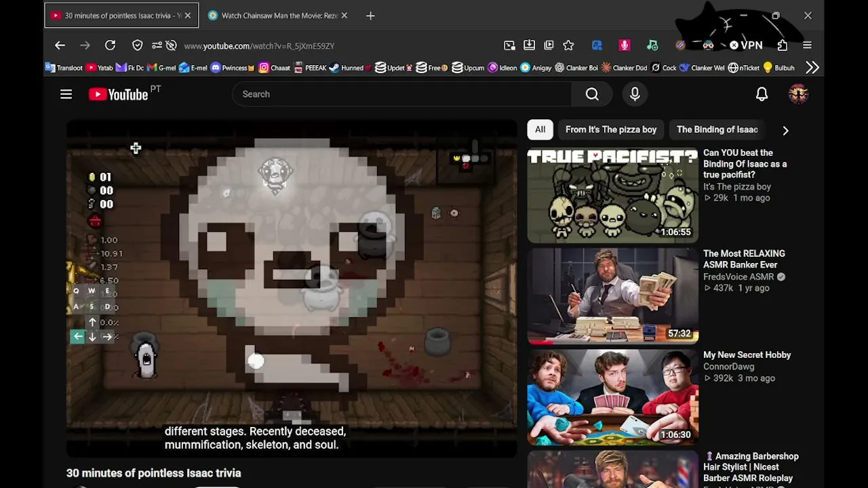Select the All filter chip

[x=540, y=129]
